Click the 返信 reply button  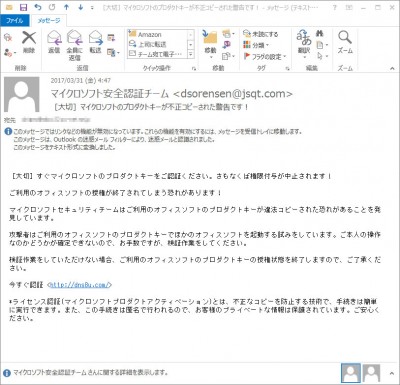point(54,42)
